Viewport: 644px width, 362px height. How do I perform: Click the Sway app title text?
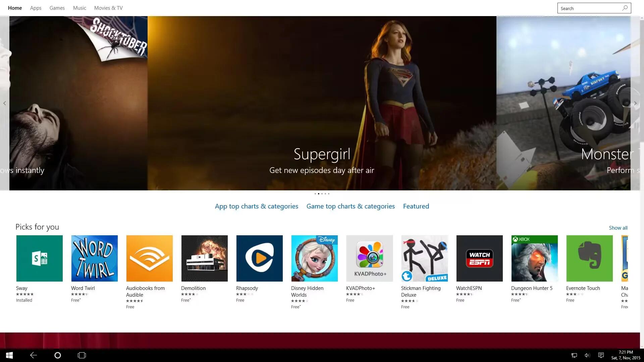(x=22, y=288)
